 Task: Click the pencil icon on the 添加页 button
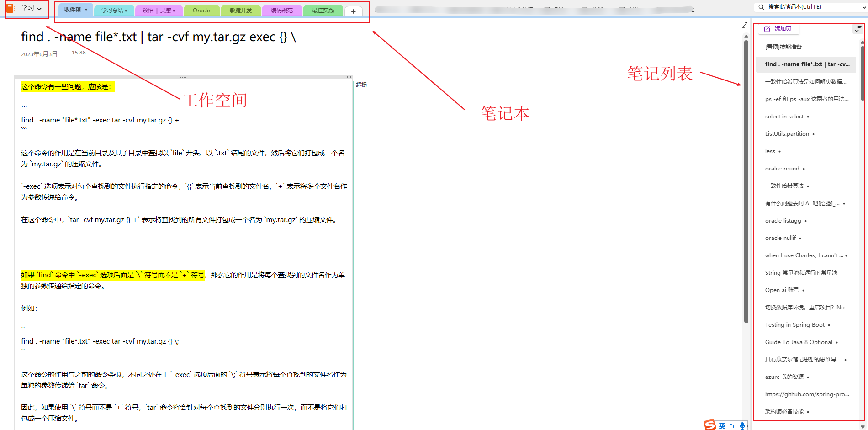(767, 28)
